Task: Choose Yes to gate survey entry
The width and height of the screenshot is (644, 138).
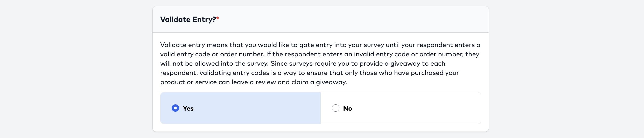Action: click(x=175, y=108)
